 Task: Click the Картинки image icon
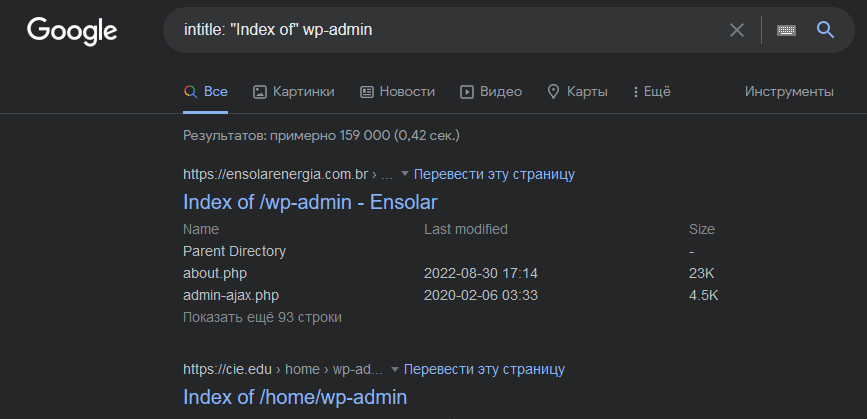coord(260,92)
